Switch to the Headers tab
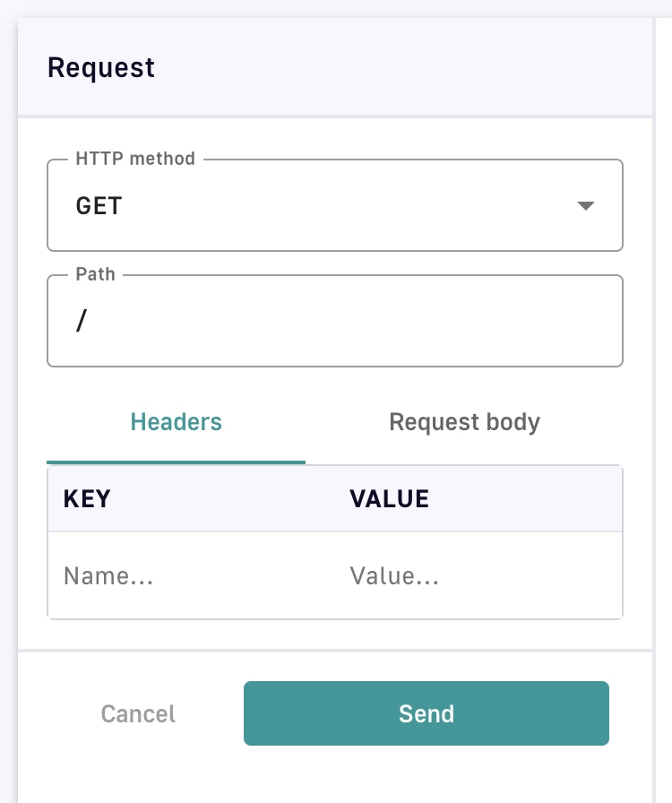The width and height of the screenshot is (672, 803). point(176,422)
